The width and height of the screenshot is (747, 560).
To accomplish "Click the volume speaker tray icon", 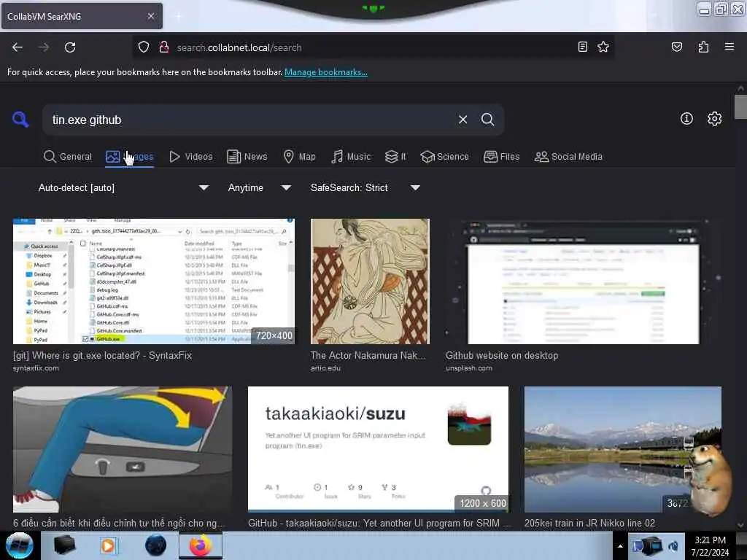I will coord(673,546).
